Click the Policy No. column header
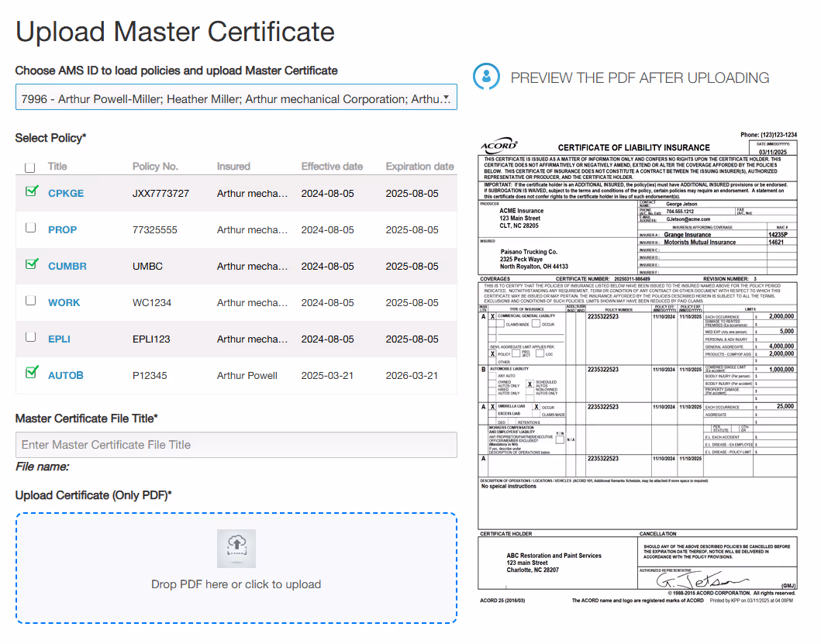Viewport: 821px width, 644px height. click(x=155, y=167)
